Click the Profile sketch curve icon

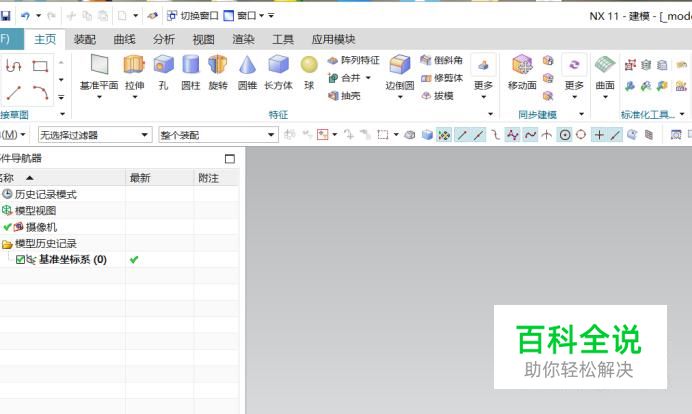14,66
